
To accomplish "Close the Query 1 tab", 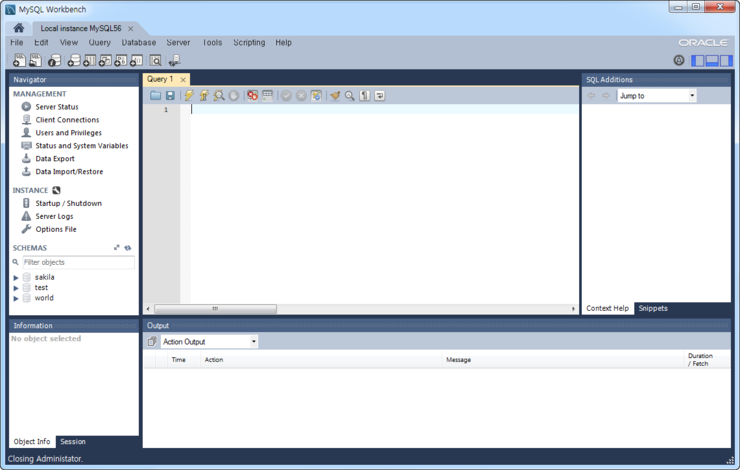I will click(183, 80).
